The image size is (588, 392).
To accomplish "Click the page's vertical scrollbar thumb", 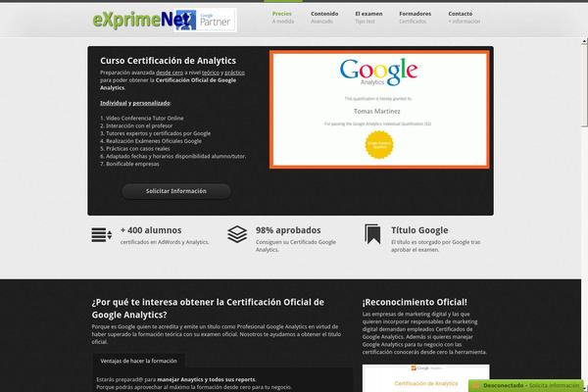I will (x=584, y=86).
